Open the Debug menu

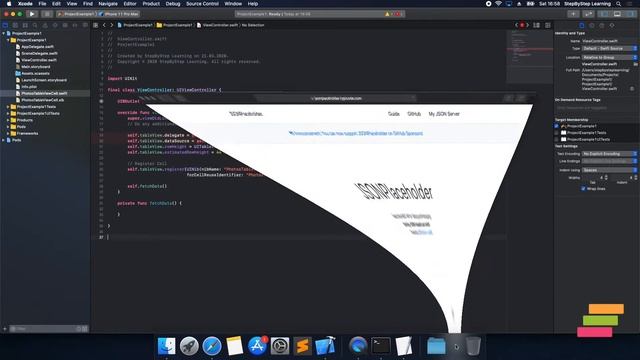(x=173, y=4)
